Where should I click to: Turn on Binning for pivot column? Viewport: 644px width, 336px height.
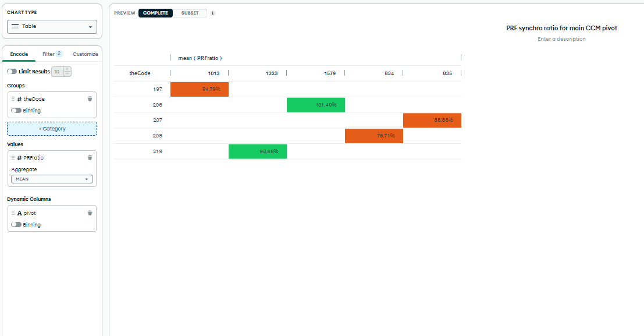tap(16, 225)
